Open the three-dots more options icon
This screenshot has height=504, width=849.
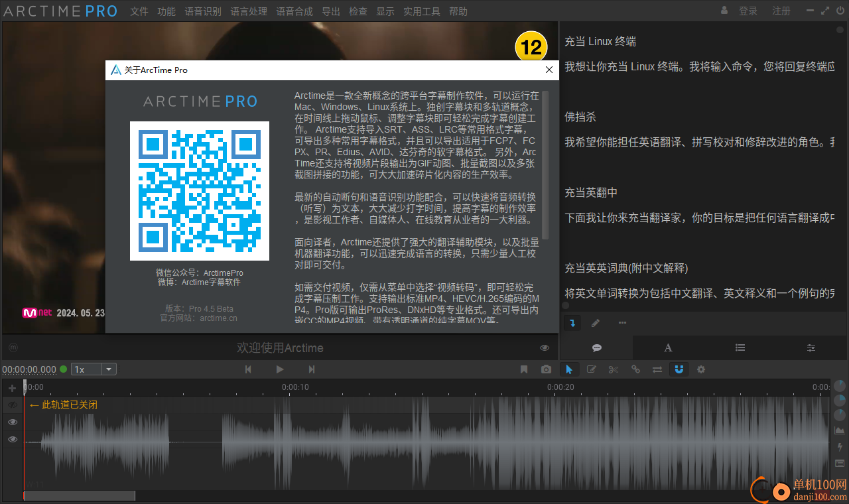pos(622,323)
